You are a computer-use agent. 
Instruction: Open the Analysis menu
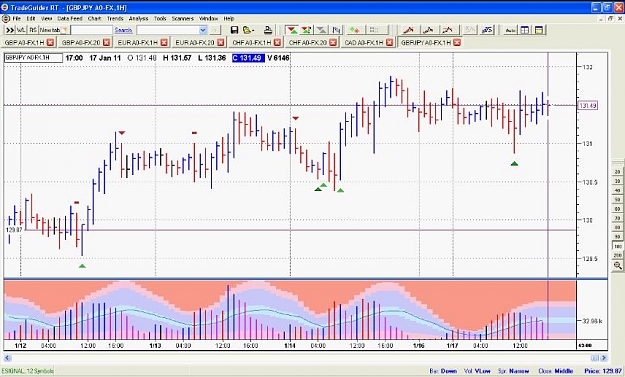(x=138, y=19)
